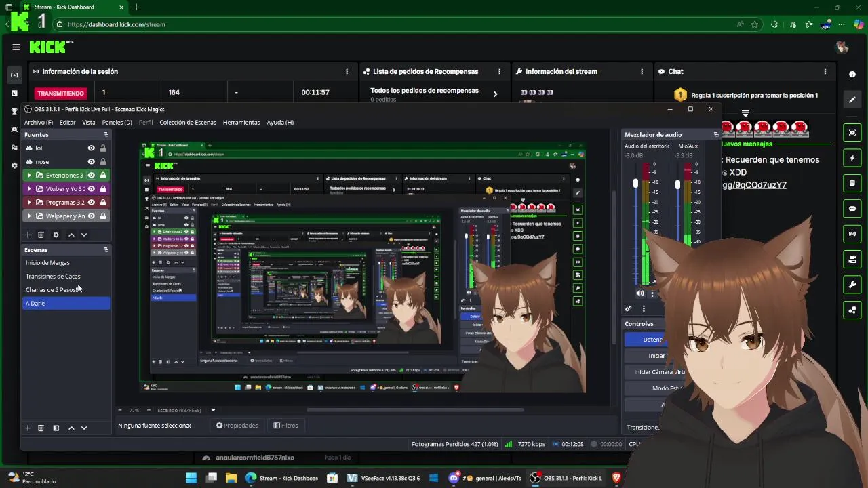Move scene up with the Escenas up arrow
Screen dimensions: 868x488
pos(71,428)
